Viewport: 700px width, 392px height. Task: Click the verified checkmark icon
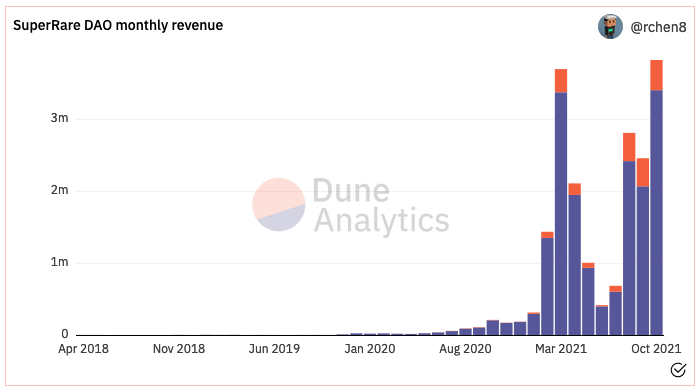(x=678, y=370)
